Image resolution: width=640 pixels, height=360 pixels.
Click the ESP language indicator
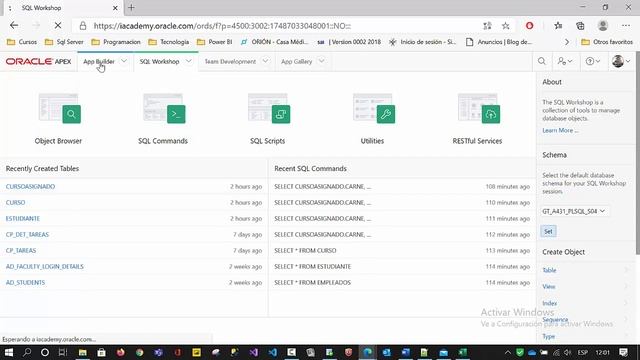582,352
